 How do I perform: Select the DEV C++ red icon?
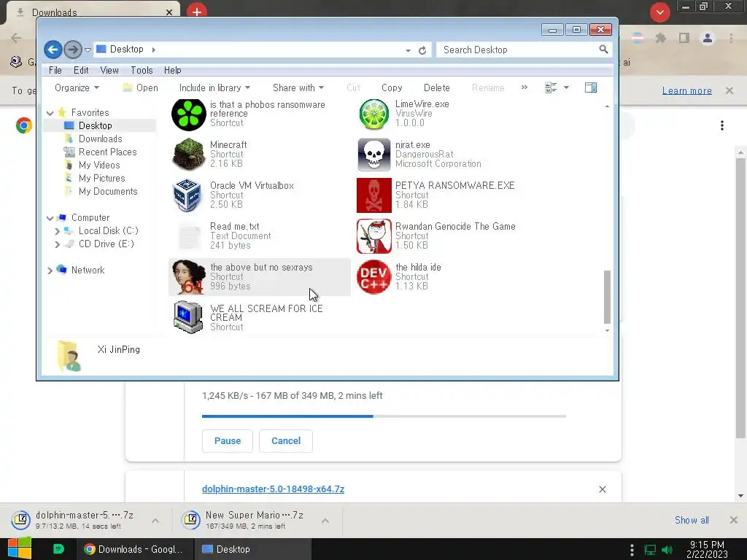374,277
